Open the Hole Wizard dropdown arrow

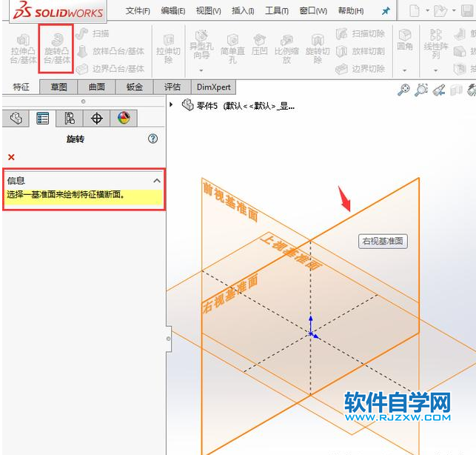coord(201,70)
